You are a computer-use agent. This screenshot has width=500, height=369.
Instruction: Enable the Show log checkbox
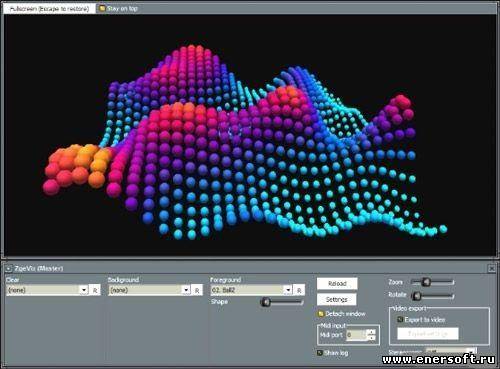pyautogui.click(x=320, y=353)
